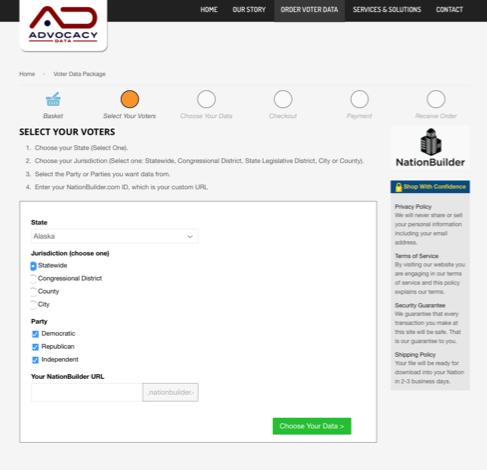Click the Receive Order step circle
Image resolution: width=487 pixels, height=470 pixels.
click(436, 99)
